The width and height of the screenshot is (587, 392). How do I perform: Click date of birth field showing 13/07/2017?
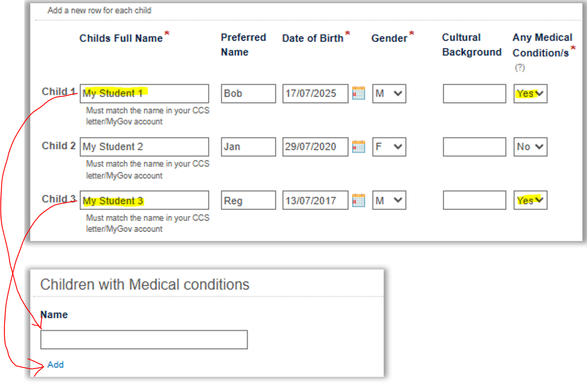[x=315, y=201]
